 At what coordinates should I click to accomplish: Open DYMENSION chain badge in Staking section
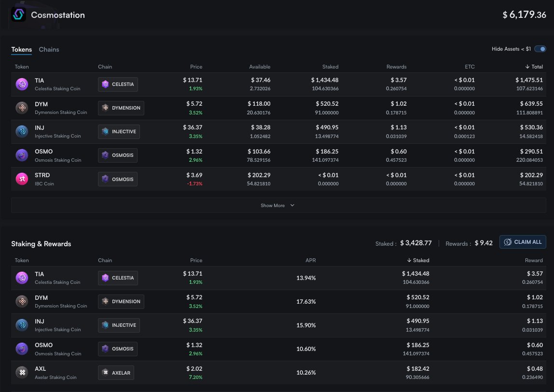click(121, 302)
